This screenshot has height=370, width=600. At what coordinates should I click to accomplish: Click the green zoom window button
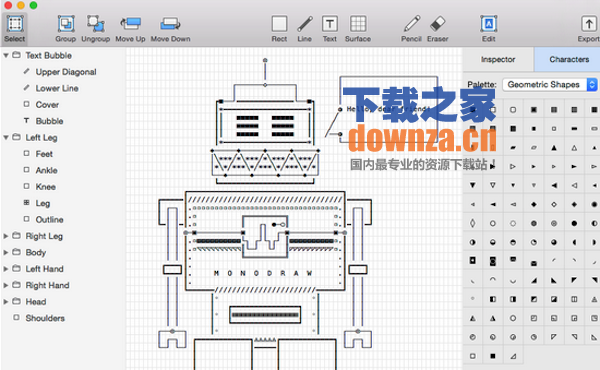(x=33, y=5)
